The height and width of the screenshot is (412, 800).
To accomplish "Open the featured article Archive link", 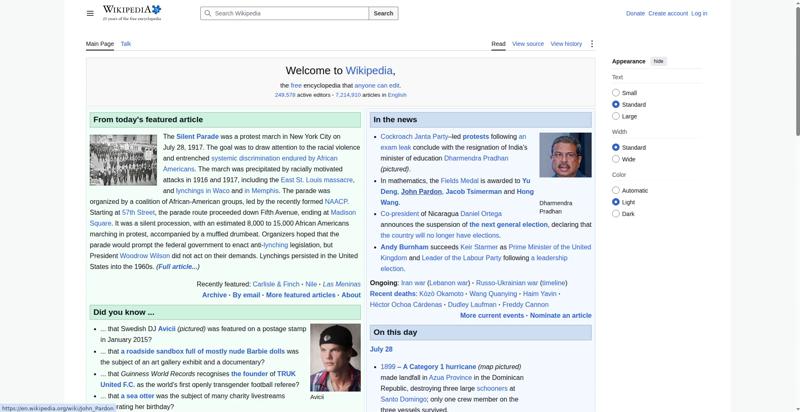I will point(214,295).
